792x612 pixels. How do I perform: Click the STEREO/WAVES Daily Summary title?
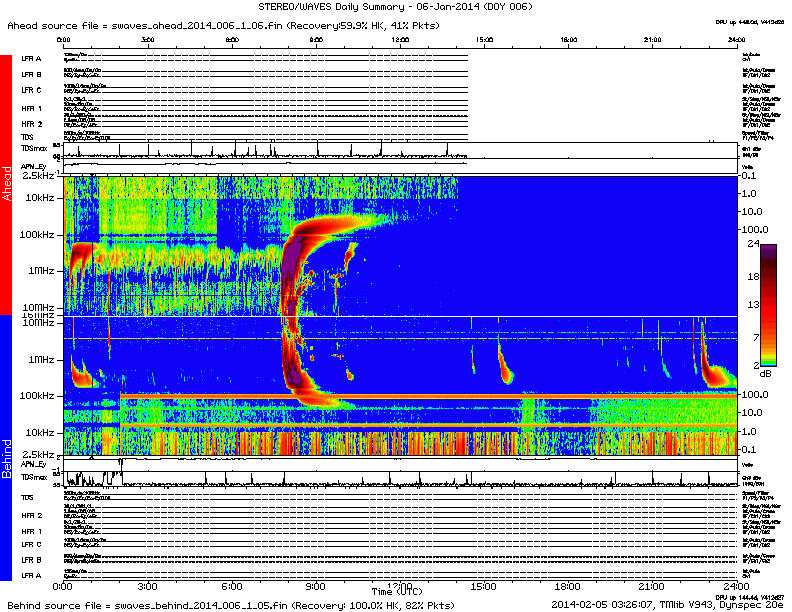point(395,7)
